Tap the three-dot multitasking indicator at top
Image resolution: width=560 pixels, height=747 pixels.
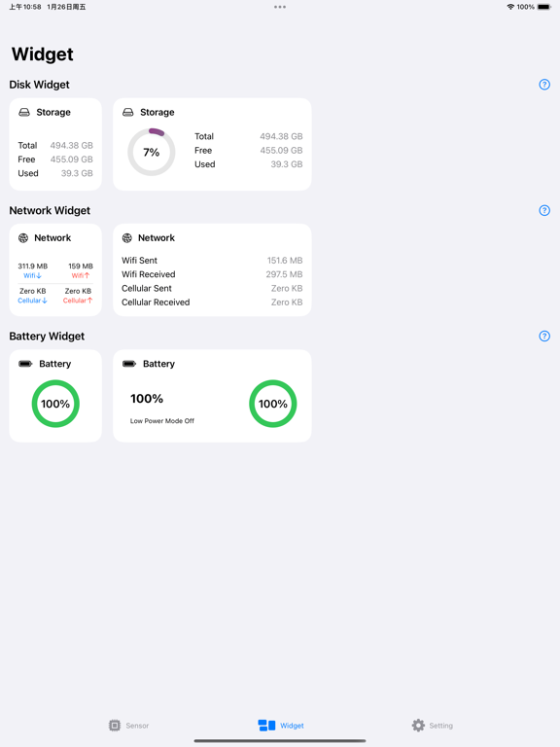click(x=280, y=7)
